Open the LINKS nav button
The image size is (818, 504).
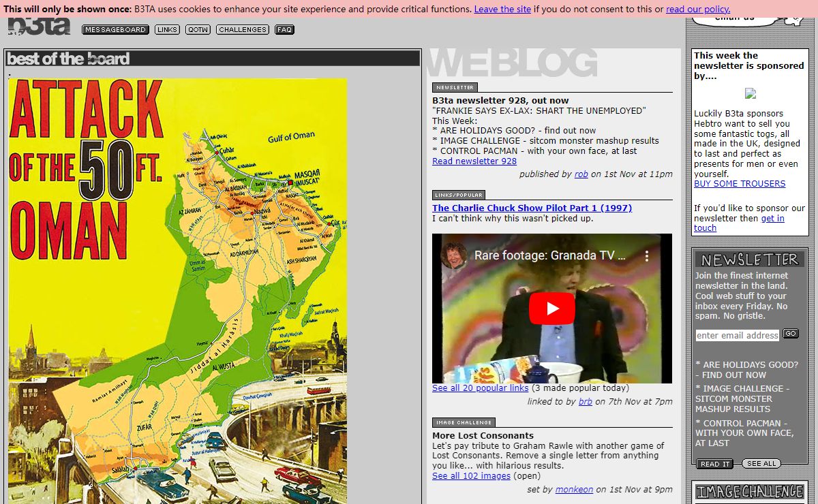click(x=167, y=30)
